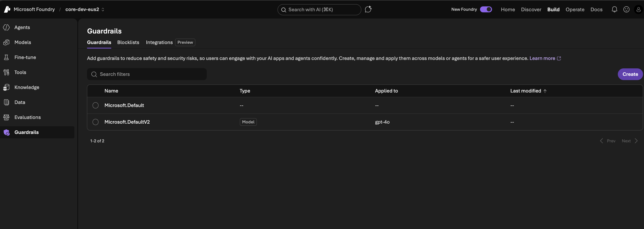
Task: Click the Search filters input field
Action: tap(147, 74)
